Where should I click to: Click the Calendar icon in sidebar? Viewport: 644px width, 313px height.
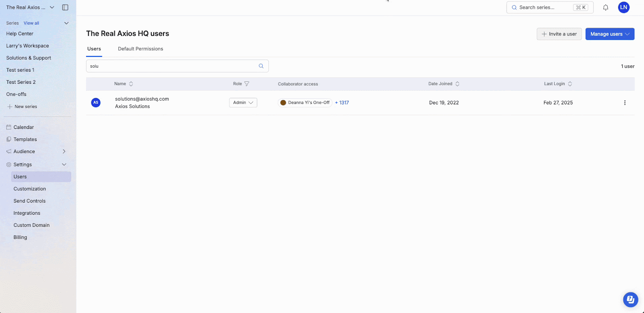coord(9,127)
